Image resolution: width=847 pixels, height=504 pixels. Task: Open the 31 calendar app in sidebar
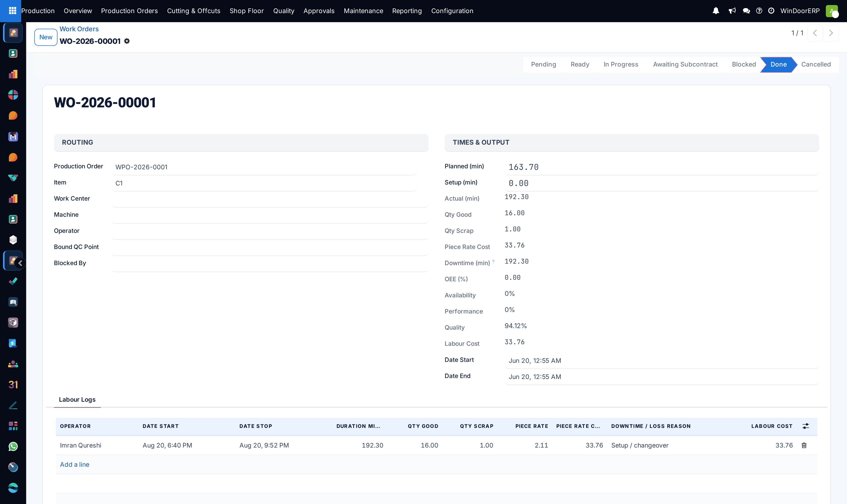click(13, 385)
